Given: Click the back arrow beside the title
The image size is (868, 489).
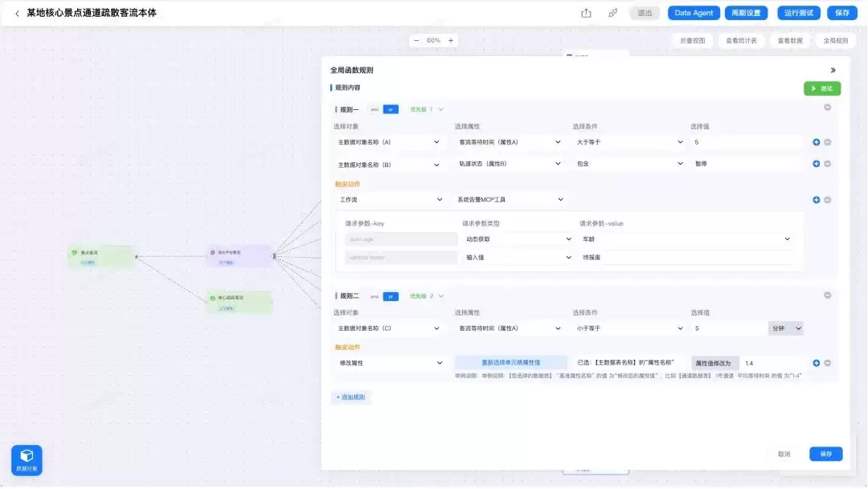Looking at the screenshot, I should (x=17, y=14).
